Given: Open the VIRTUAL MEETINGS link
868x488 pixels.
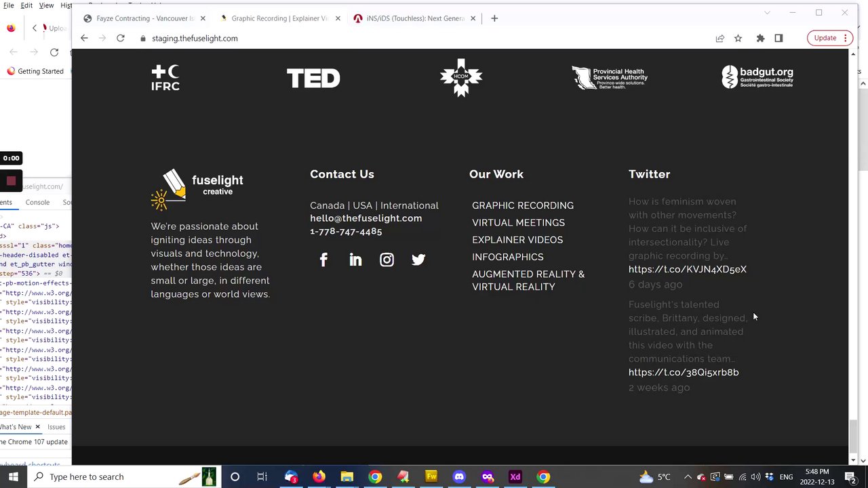Looking at the screenshot, I should tap(518, 222).
